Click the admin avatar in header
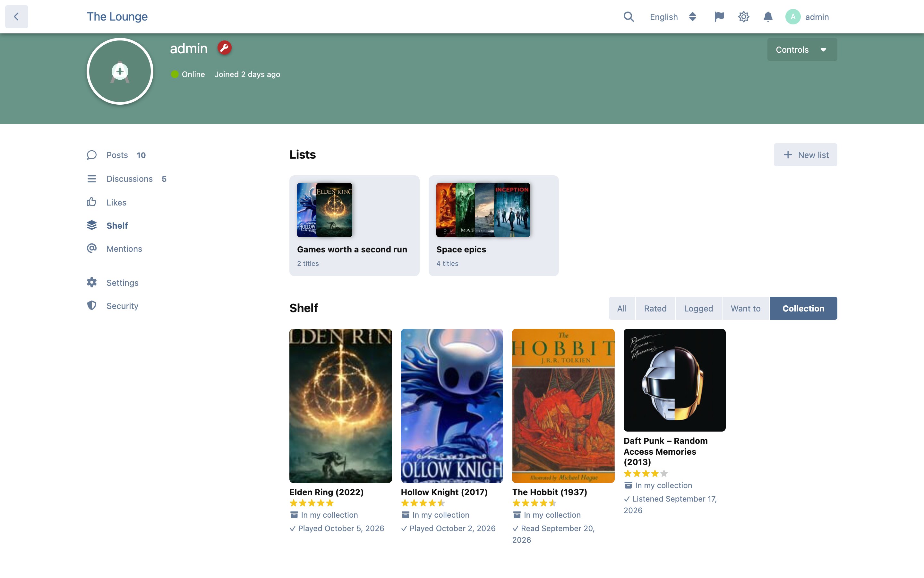 point(793,17)
